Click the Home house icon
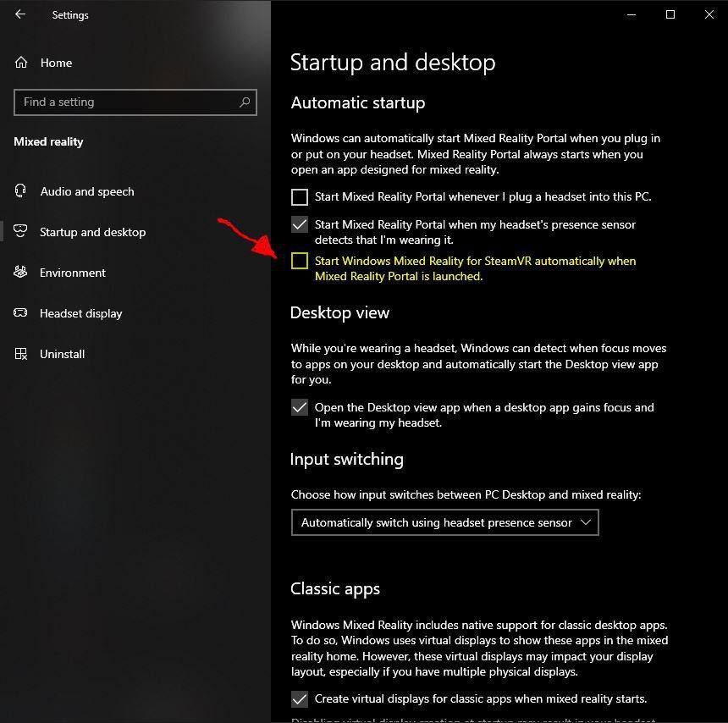 (21, 62)
